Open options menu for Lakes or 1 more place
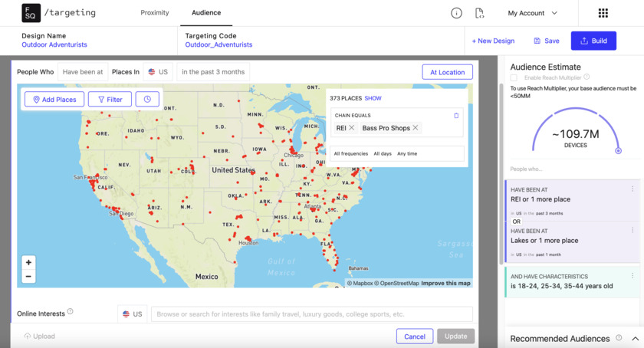644x348 pixels. [632, 230]
